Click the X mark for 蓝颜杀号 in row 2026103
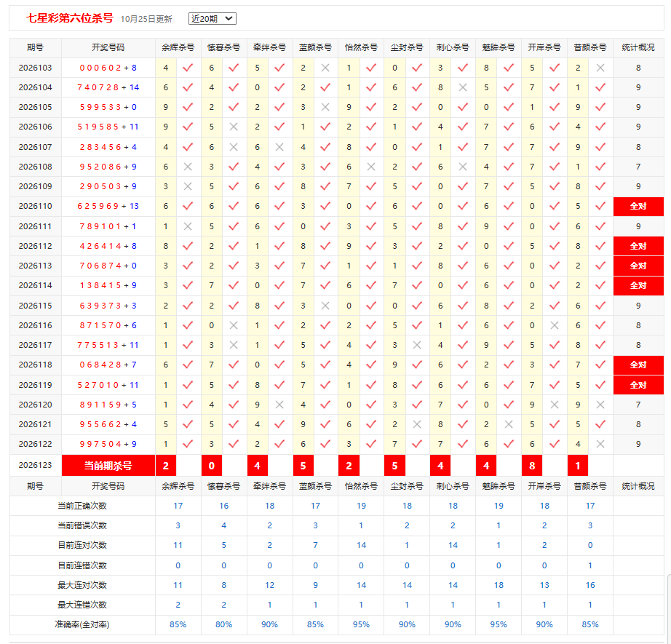Viewport: 671px width, 644px height. point(325,68)
